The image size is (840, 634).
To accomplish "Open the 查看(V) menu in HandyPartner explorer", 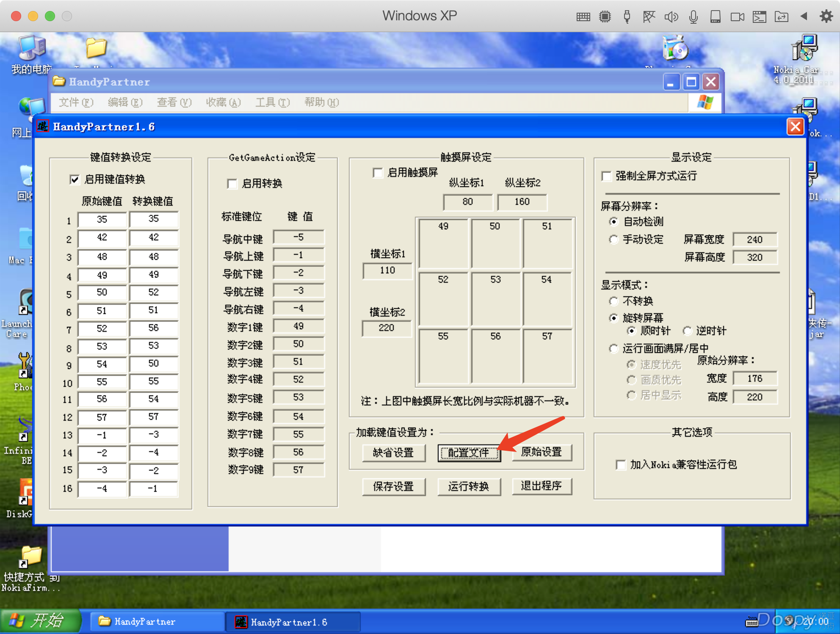I will 174,102.
